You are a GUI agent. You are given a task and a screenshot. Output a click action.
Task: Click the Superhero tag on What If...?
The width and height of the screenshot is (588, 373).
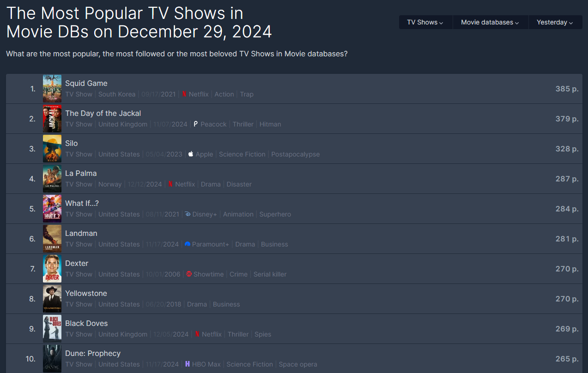(x=275, y=214)
